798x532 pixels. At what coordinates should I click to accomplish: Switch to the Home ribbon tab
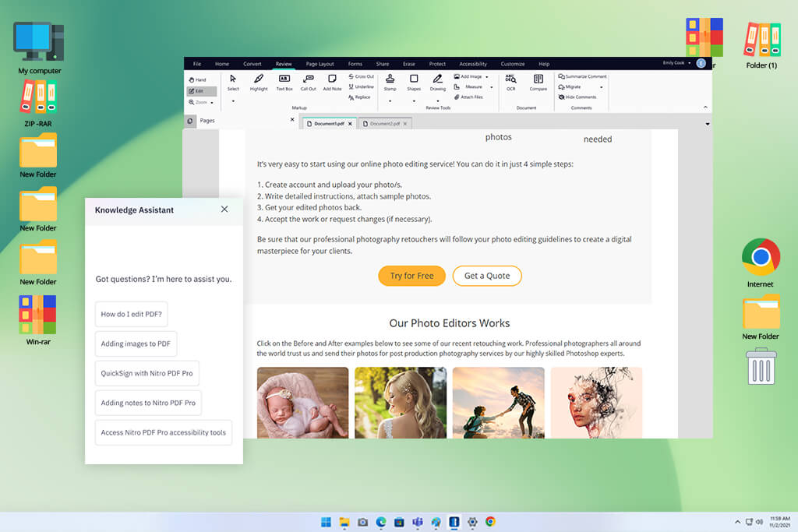pyautogui.click(x=222, y=64)
